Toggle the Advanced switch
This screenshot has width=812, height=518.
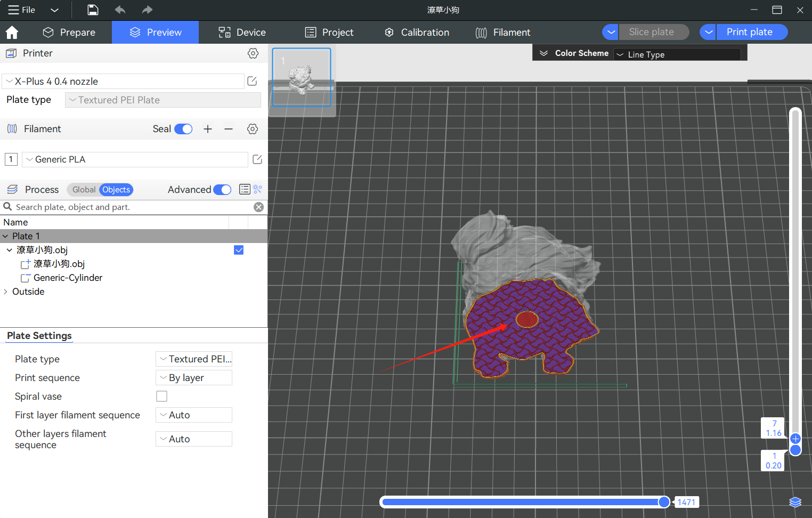coord(222,190)
